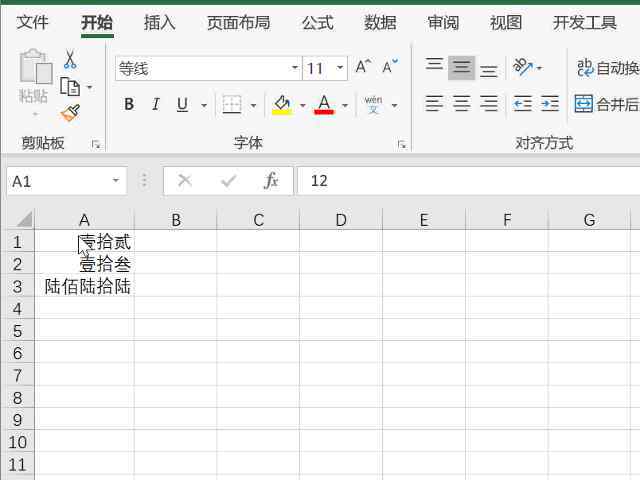Apply the cell borders button
Viewport: 640px width, 480px height.
tap(231, 104)
